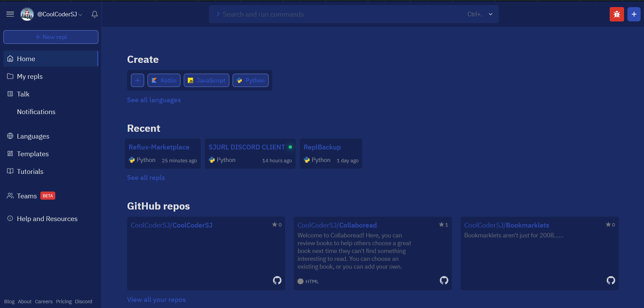Open CoolCoderSJ/Collaboread repo
Image resolution: width=644 pixels, height=308 pixels.
click(337, 225)
